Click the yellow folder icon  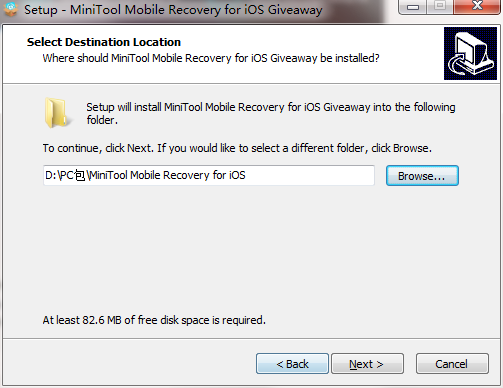tap(57, 113)
